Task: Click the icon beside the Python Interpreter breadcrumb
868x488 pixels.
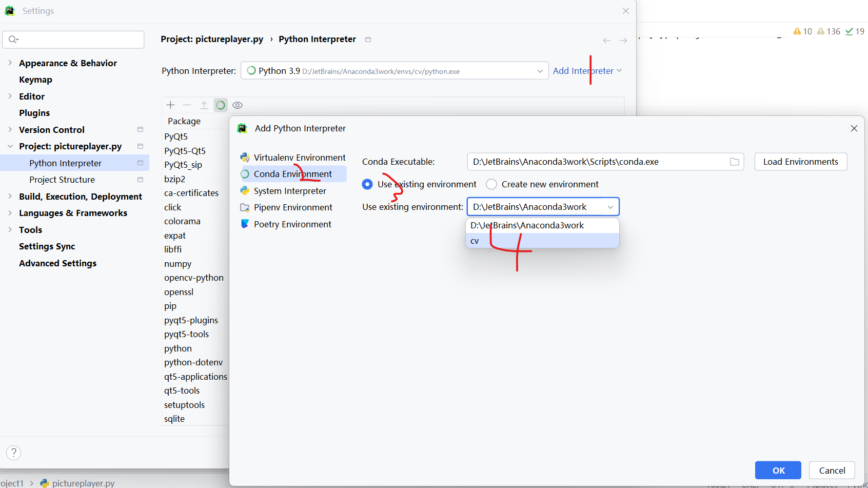Action: (x=368, y=40)
